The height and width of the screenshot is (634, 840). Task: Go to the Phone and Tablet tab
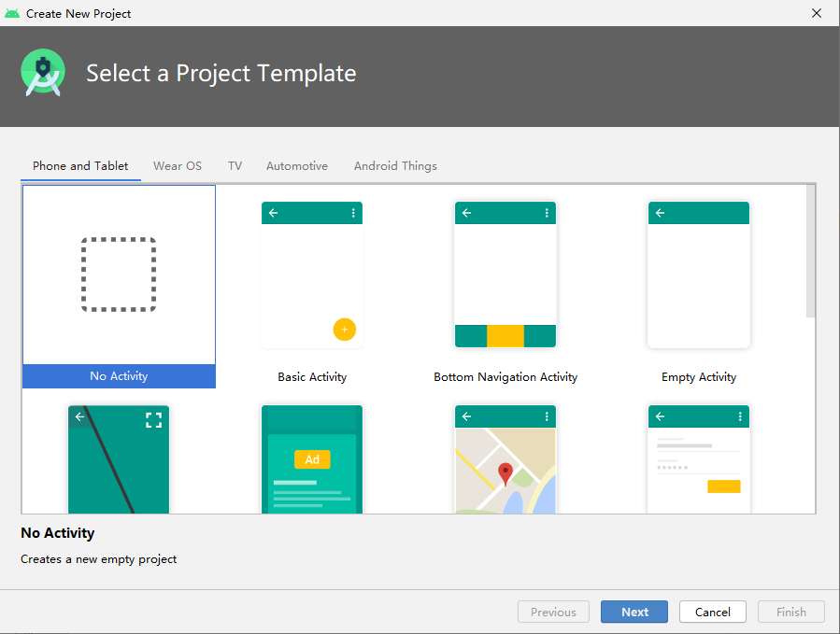80,166
